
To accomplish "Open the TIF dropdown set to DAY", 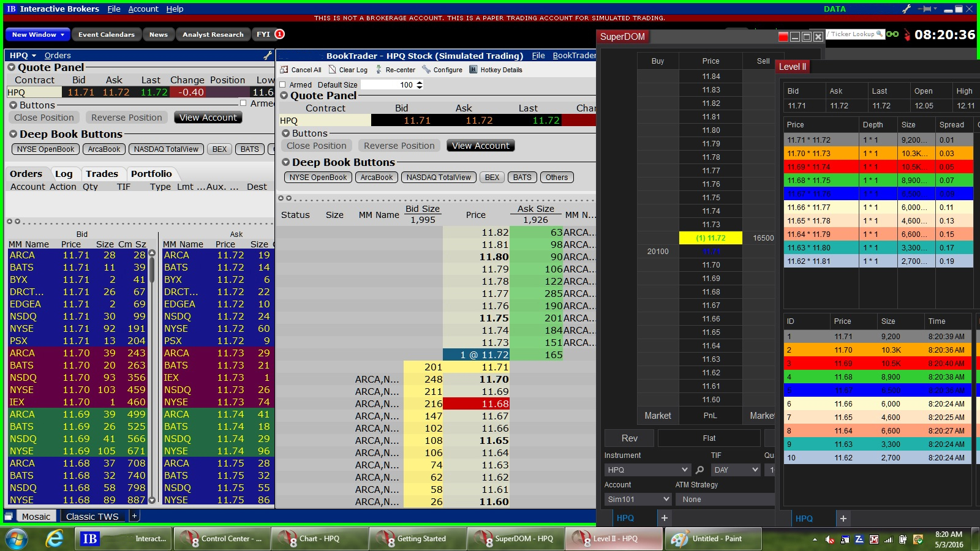I will pyautogui.click(x=736, y=470).
